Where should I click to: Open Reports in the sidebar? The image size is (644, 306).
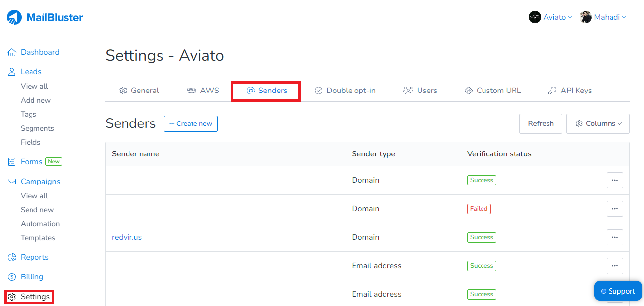point(34,257)
